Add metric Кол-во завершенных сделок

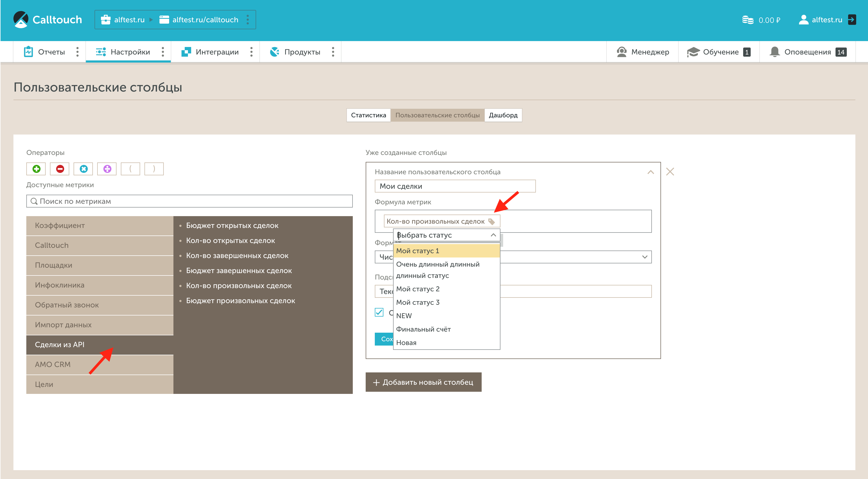237,256
